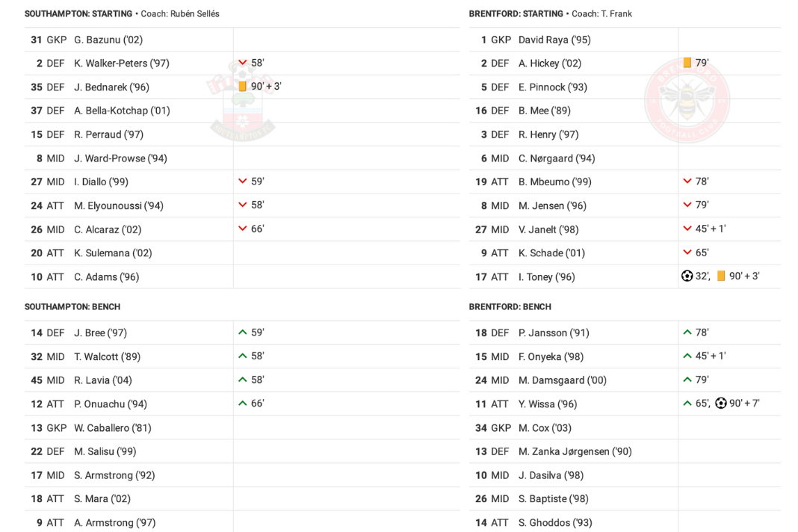
Task: Click Y. Wissa's goal ball icon at 90'+7'
Action: 720,403
